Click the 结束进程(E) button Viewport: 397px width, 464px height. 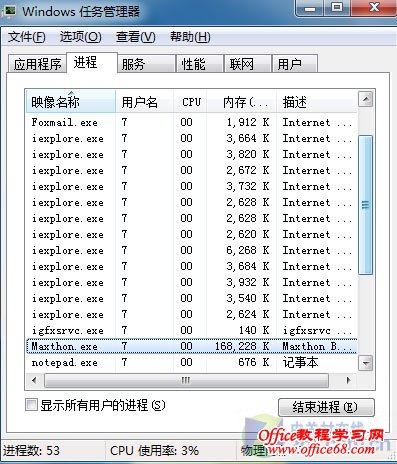tap(326, 407)
